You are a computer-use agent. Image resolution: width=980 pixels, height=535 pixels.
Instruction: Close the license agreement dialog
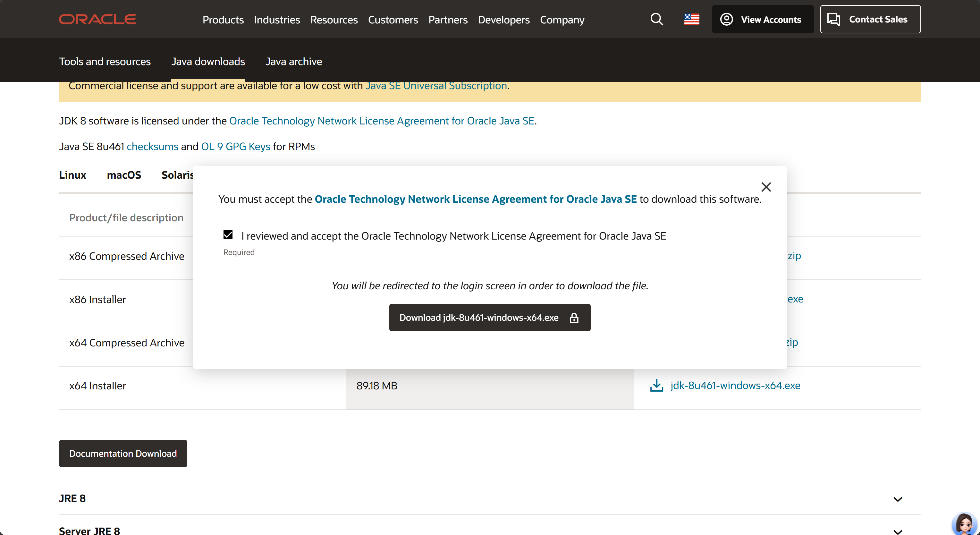pyautogui.click(x=766, y=187)
